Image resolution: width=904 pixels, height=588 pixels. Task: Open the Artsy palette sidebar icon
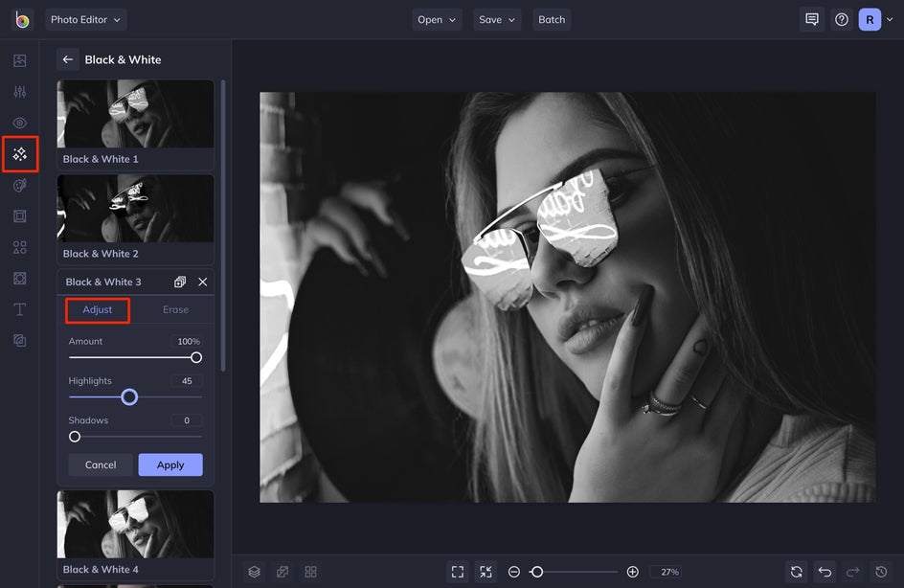click(19, 185)
